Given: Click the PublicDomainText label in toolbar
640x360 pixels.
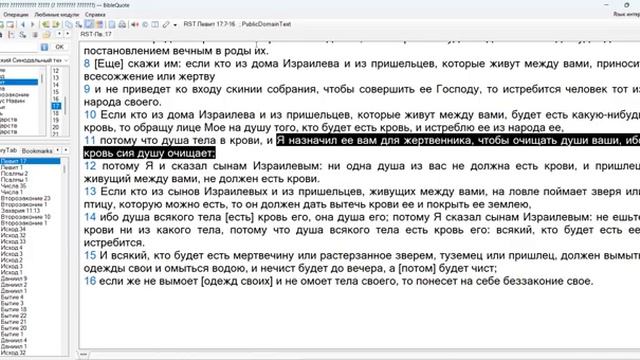Looking at the screenshot, I should [x=266, y=24].
